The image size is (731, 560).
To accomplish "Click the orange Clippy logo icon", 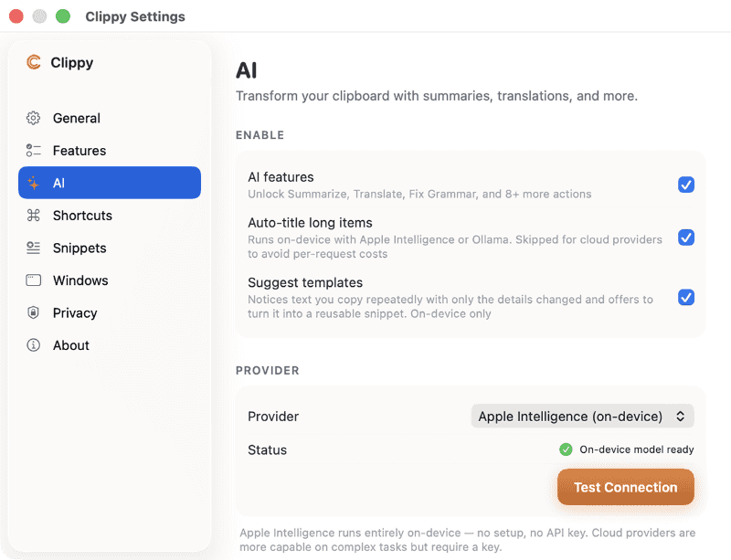I will [34, 62].
